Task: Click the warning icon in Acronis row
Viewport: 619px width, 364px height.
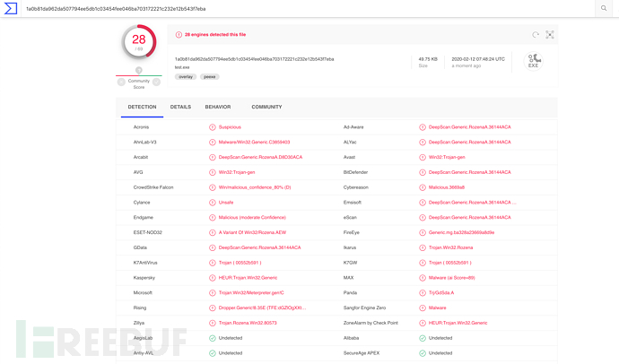Action: click(x=213, y=127)
